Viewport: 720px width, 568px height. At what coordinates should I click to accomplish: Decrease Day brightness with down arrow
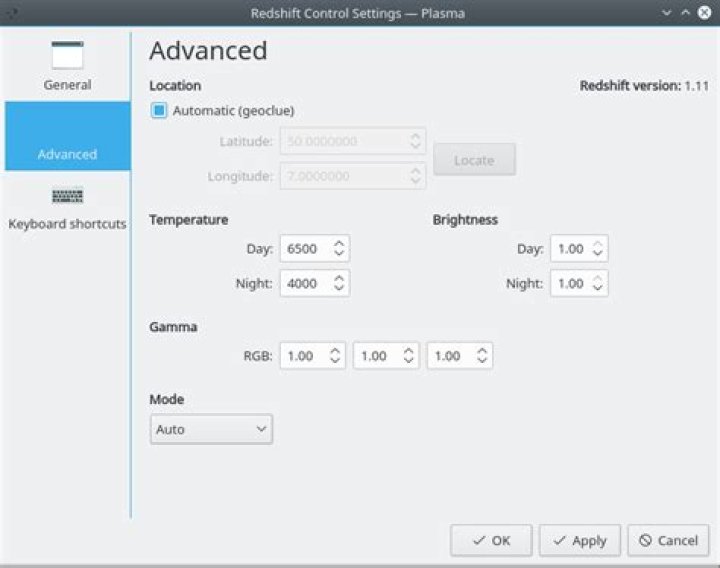click(597, 253)
